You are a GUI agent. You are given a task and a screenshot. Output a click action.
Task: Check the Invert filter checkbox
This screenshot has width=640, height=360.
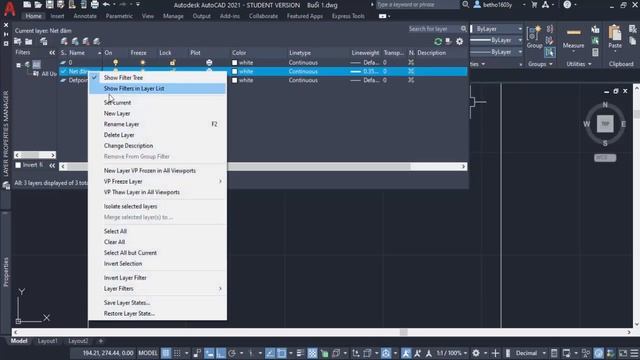click(18, 165)
